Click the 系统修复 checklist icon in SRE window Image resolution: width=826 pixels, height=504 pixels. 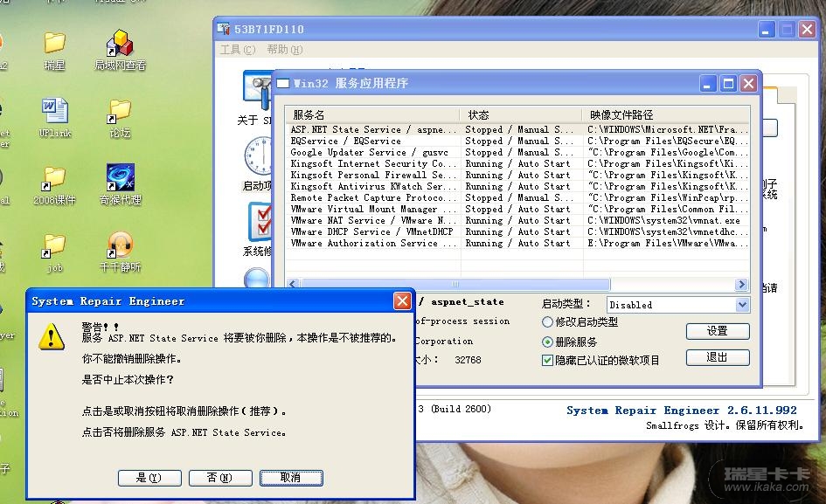(x=260, y=223)
